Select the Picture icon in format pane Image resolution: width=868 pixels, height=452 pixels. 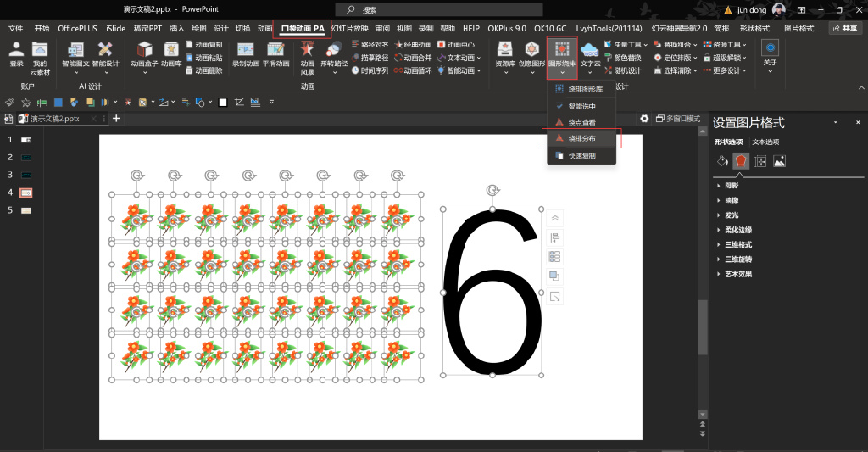(780, 161)
